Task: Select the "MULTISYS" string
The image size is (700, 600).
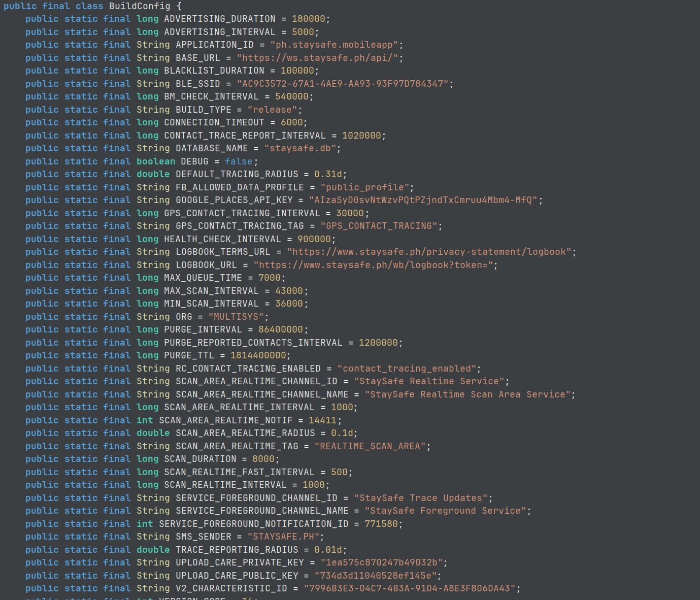Action: [x=237, y=317]
